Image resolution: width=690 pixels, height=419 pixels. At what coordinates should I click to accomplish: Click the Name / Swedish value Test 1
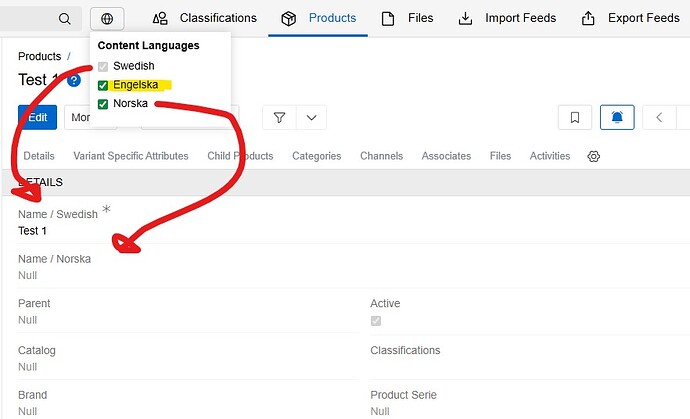tap(32, 231)
